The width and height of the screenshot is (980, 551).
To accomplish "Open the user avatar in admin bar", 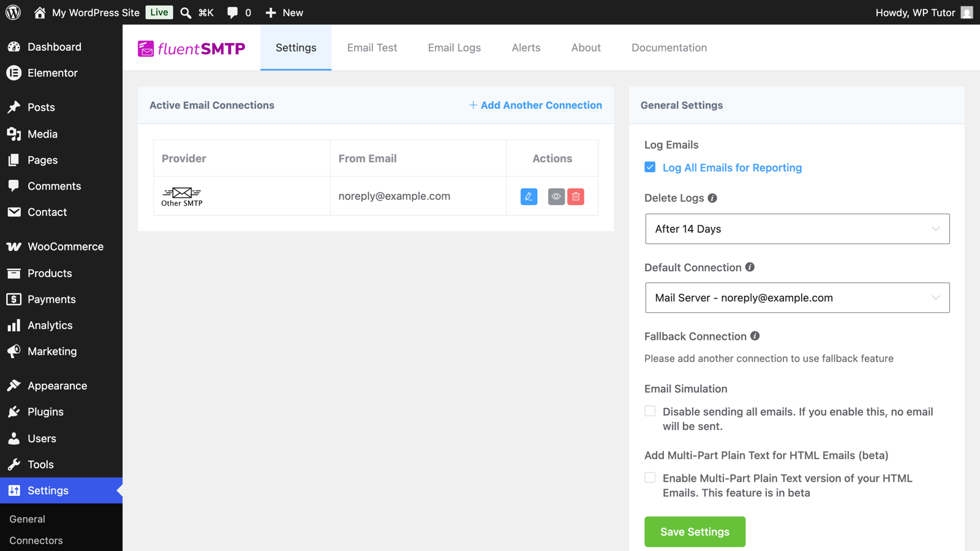I will click(967, 12).
